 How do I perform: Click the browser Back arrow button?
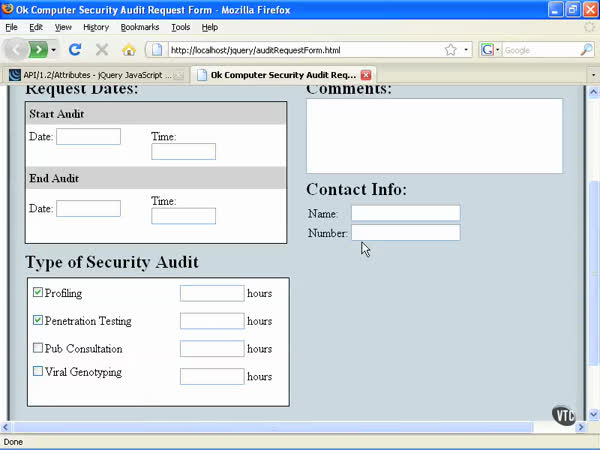click(16, 49)
